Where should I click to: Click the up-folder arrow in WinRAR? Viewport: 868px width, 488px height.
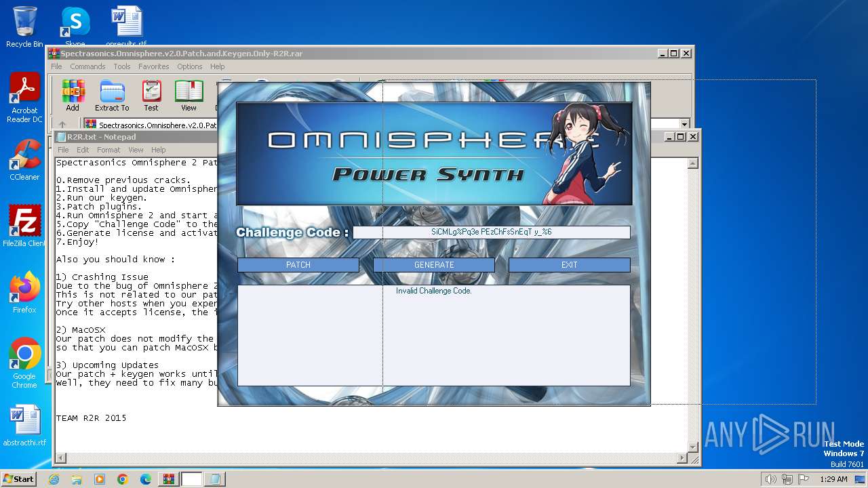click(x=62, y=125)
